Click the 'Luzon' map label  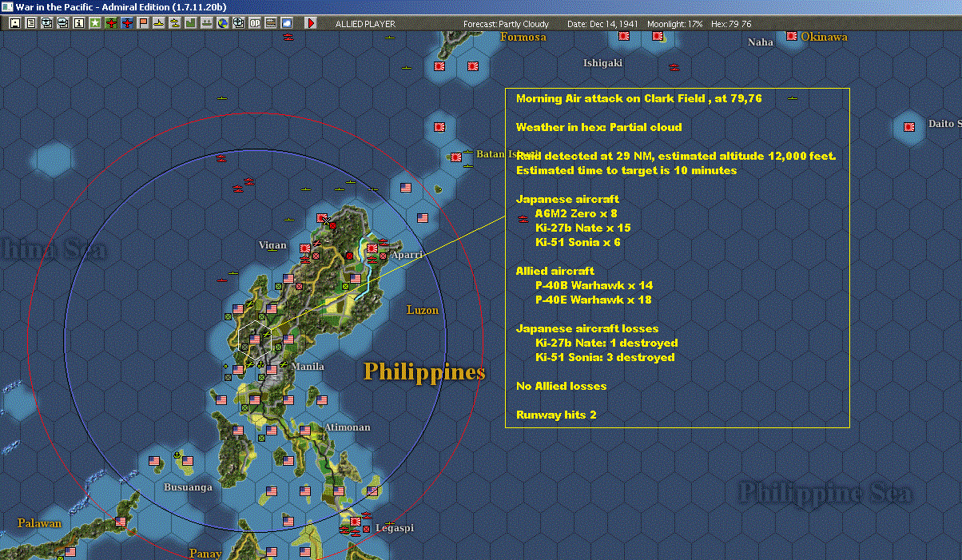click(423, 310)
